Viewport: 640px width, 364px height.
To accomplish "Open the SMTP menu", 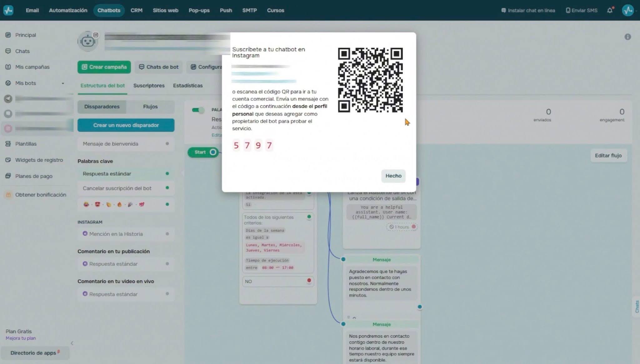I will [x=249, y=10].
